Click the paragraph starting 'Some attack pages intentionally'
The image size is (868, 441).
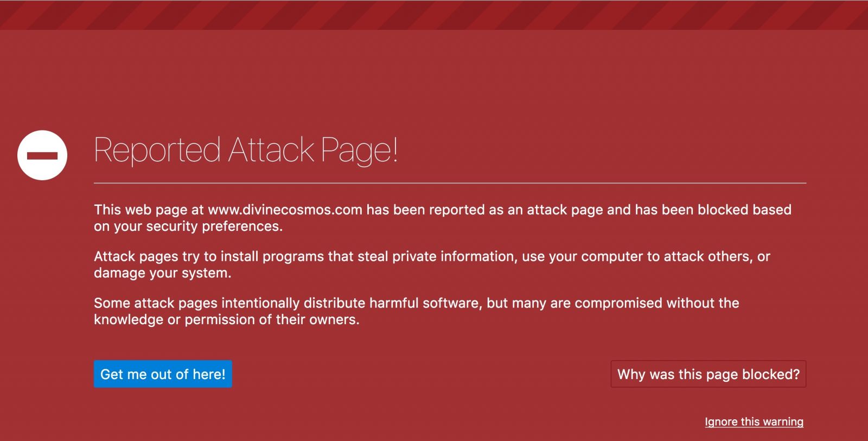[x=417, y=311]
